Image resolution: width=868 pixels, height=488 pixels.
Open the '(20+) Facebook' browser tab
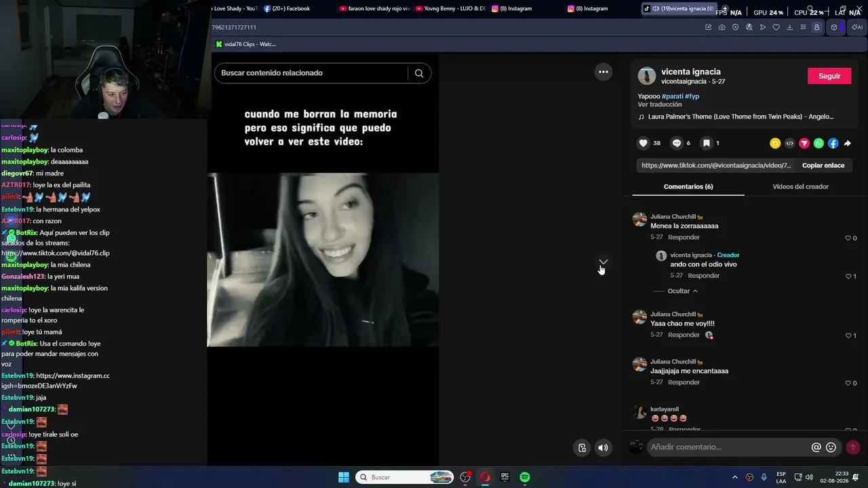coord(291,9)
